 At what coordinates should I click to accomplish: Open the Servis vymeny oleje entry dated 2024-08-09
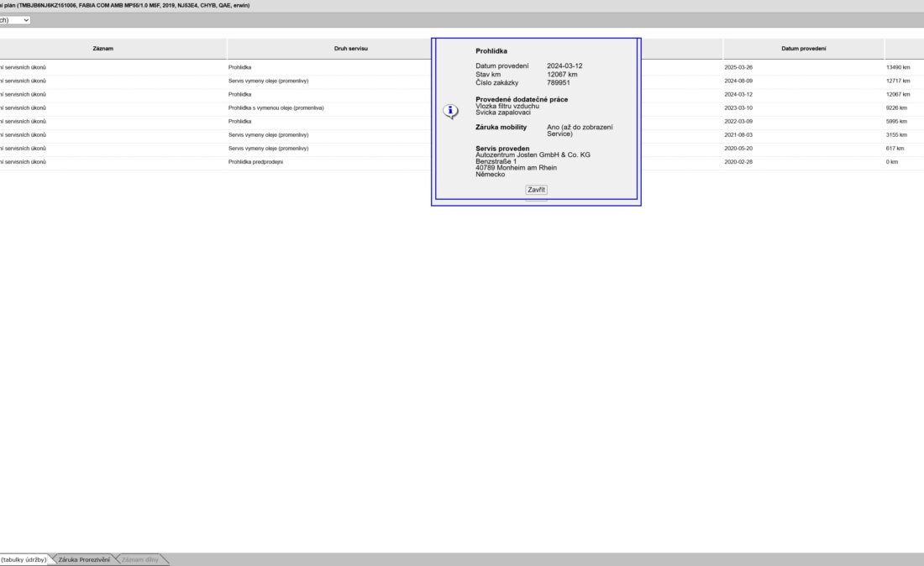(268, 81)
